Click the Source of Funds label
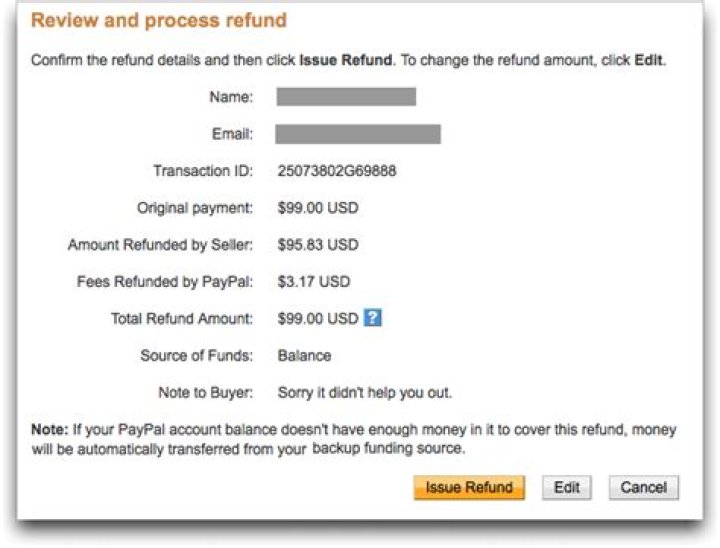This screenshot has height=548, width=720. click(197, 355)
